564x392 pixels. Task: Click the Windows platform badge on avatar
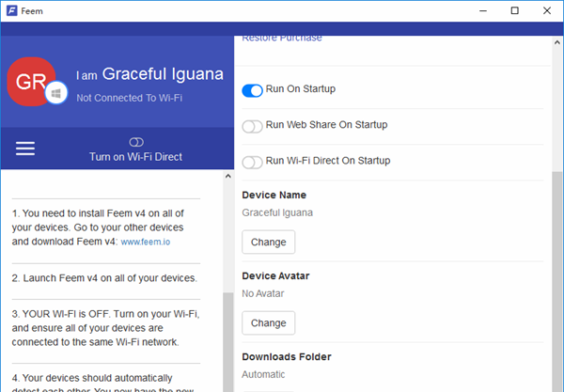(56, 93)
